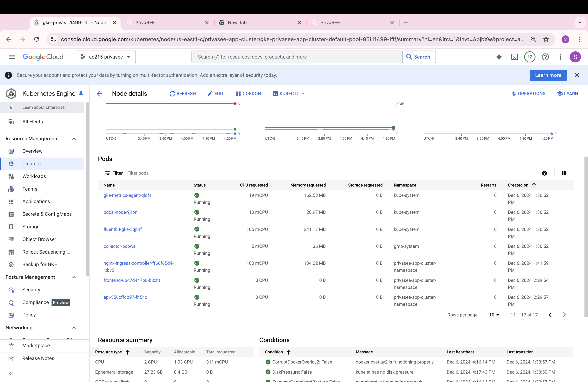Screen dimensions: 588x382
Task: Click the Filter icon for pods
Action: pyautogui.click(x=108, y=173)
